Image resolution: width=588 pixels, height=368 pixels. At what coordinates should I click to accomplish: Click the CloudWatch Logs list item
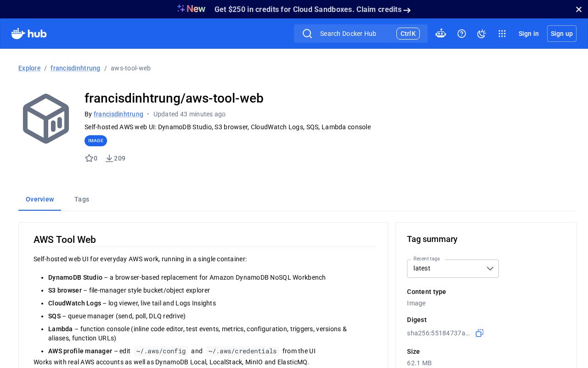[x=132, y=303]
